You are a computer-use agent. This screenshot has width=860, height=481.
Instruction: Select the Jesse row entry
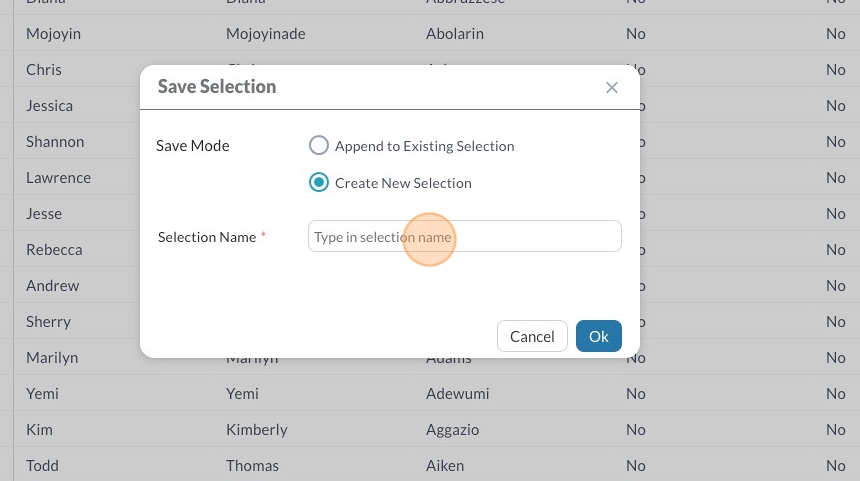click(44, 214)
